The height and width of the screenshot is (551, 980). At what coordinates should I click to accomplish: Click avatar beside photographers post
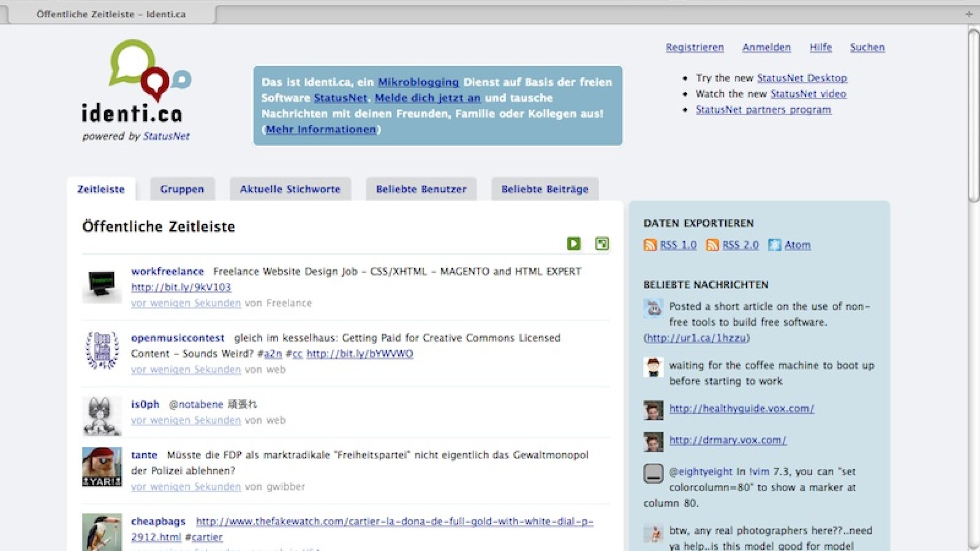coord(654,533)
